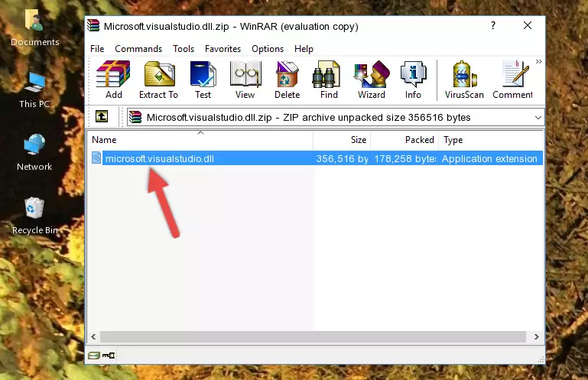This screenshot has width=588, height=380.
Task: Open the Help menu
Action: (304, 49)
